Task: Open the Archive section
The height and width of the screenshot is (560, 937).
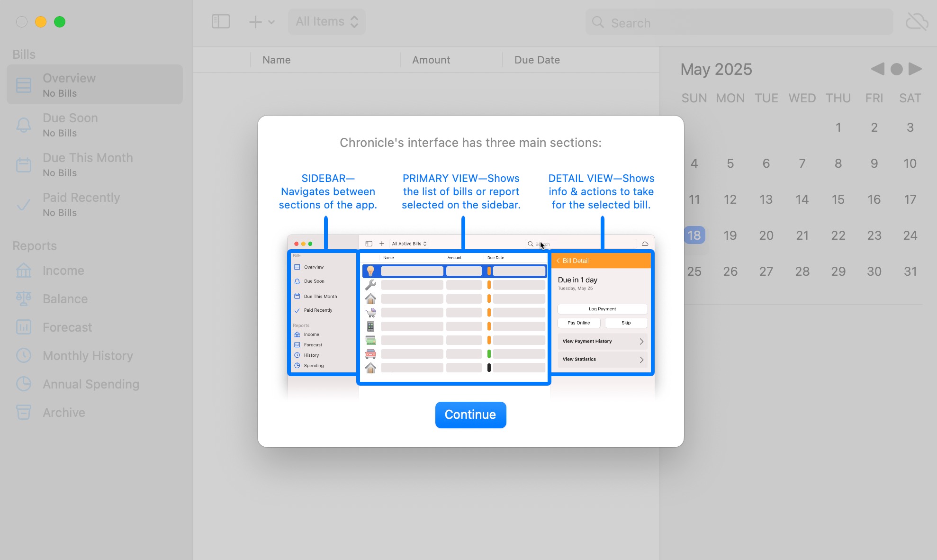Action: click(95, 413)
